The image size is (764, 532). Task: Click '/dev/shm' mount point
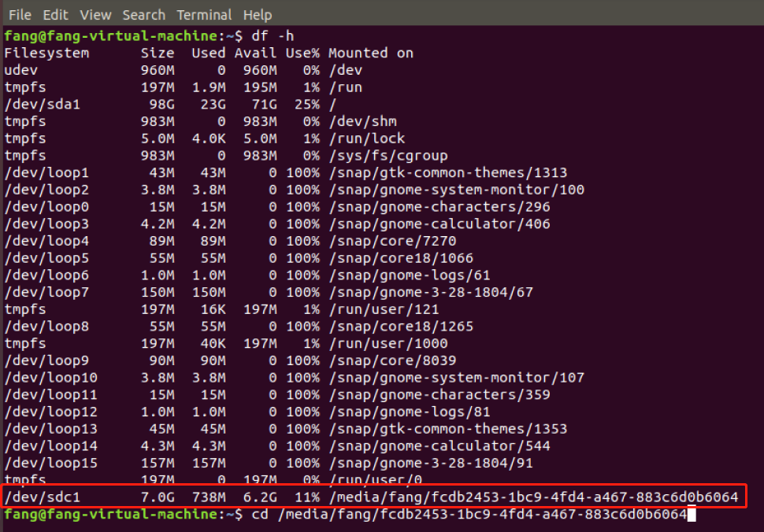coord(363,121)
